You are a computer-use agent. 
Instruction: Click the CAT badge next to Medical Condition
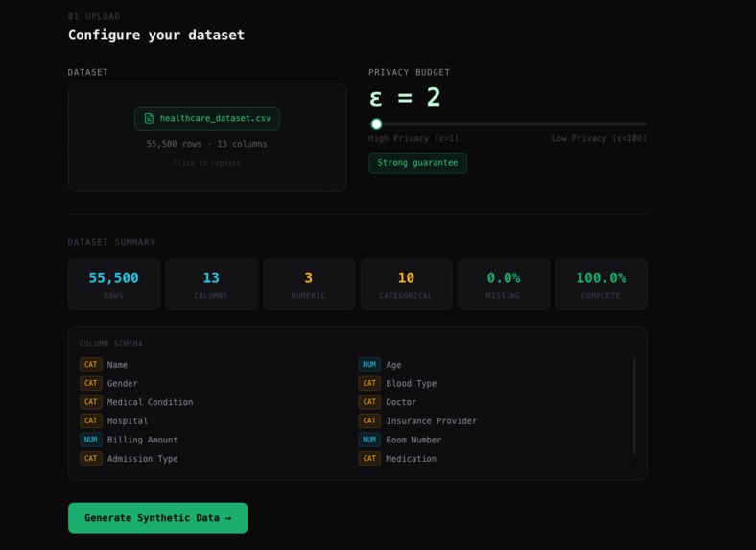tap(90, 402)
